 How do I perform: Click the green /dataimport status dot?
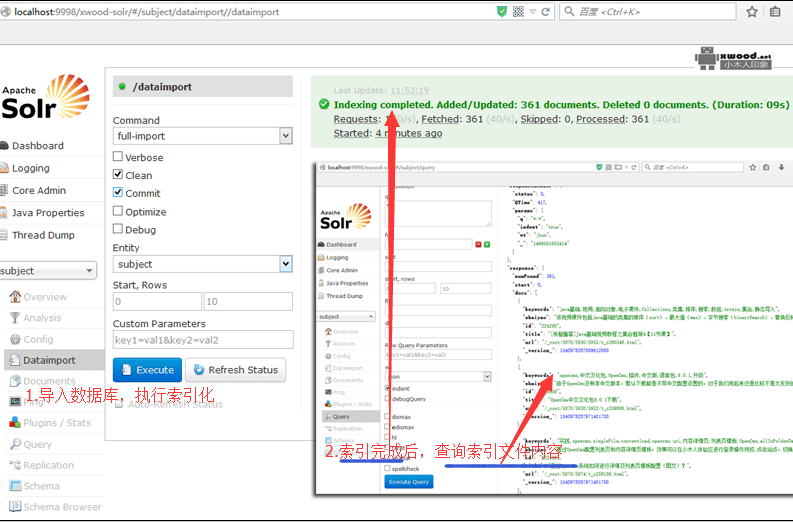[122, 86]
